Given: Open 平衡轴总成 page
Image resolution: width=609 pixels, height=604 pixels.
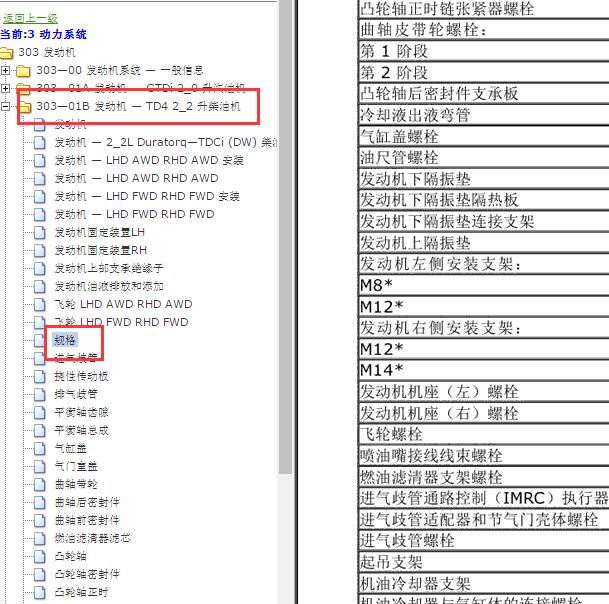Looking at the screenshot, I should pos(81,430).
